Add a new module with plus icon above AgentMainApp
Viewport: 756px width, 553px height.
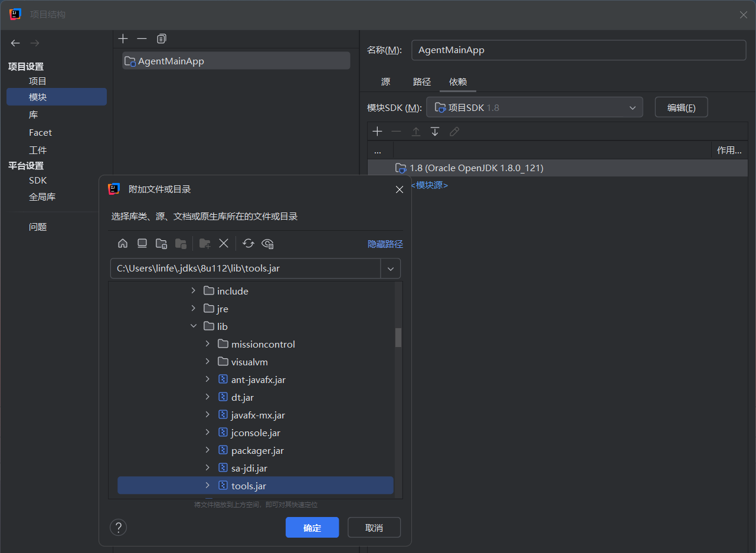click(123, 39)
